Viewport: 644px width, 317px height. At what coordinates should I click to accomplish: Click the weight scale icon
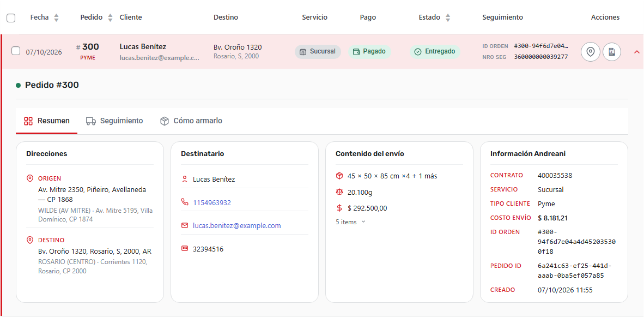click(x=339, y=192)
